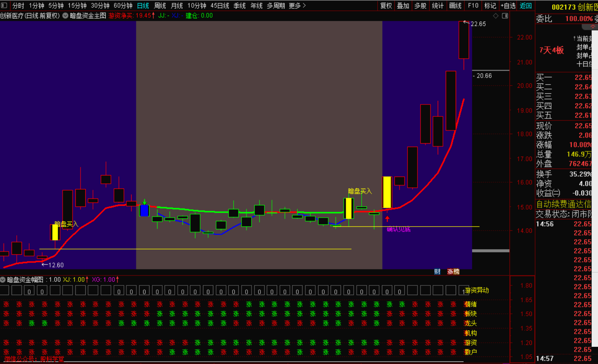Add the stock via +自选 button
Screen dimensions: 598x364
tap(508, 6)
